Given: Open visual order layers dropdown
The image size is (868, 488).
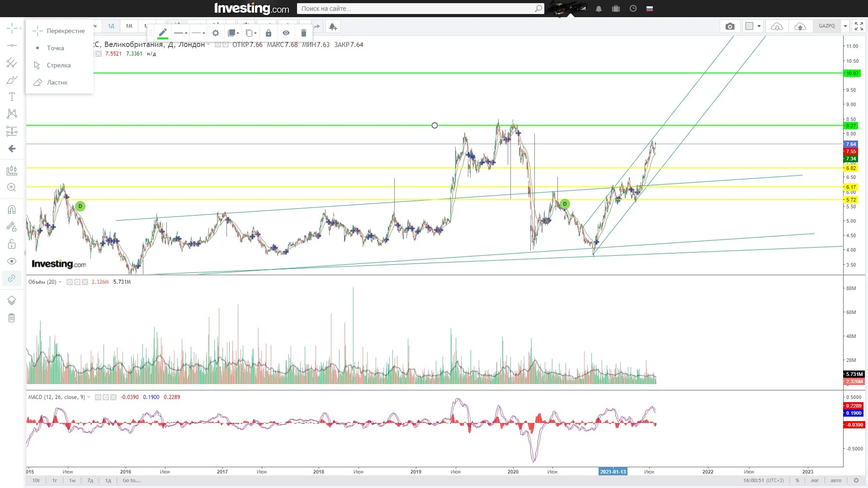Looking at the screenshot, I should pyautogui.click(x=233, y=33).
